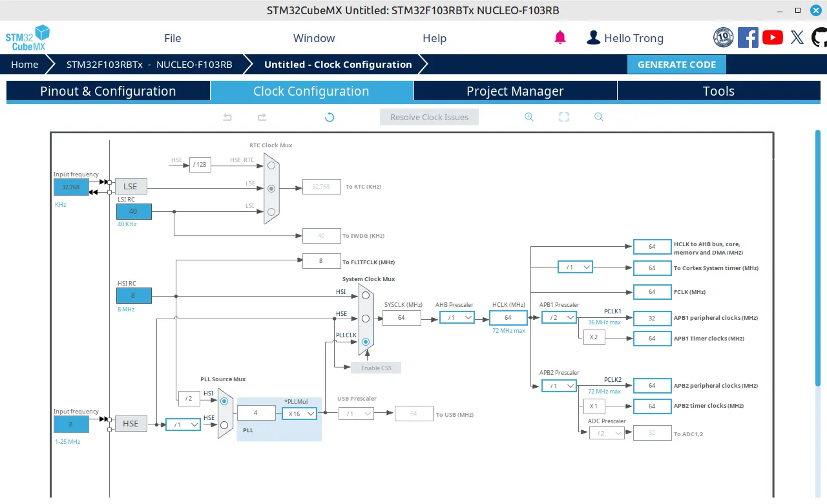Edit the HSE input frequency field
Image resolution: width=827 pixels, height=504 pixels.
71,424
